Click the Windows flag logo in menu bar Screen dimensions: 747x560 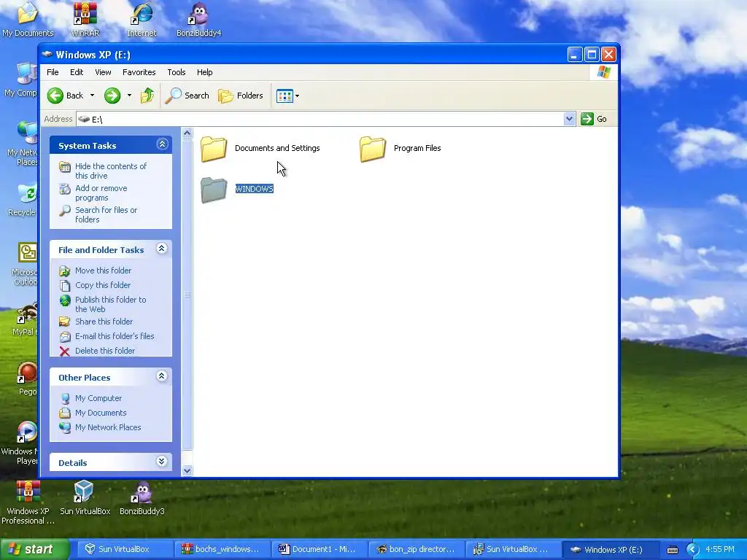point(603,72)
